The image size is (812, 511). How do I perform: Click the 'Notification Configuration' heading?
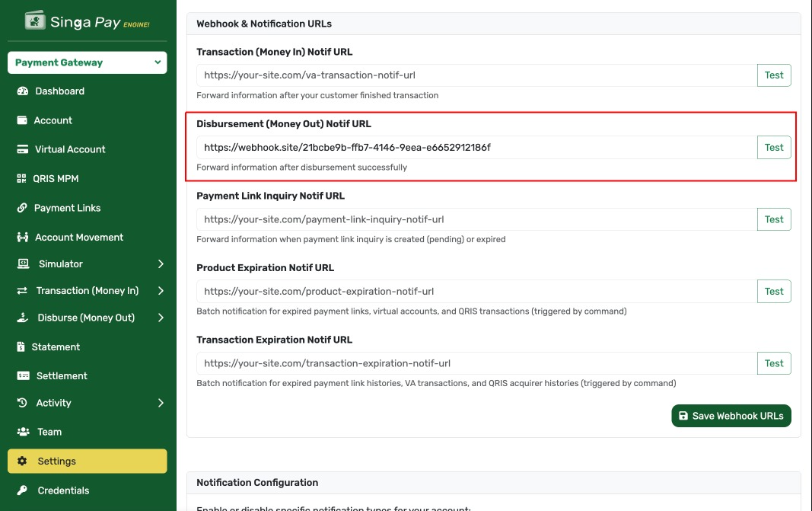tap(257, 483)
